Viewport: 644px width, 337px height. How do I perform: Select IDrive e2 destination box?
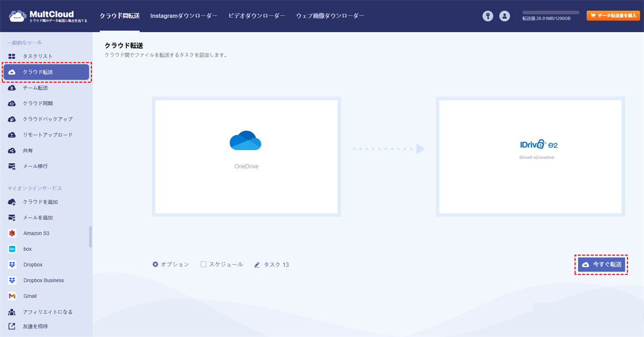pos(531,157)
